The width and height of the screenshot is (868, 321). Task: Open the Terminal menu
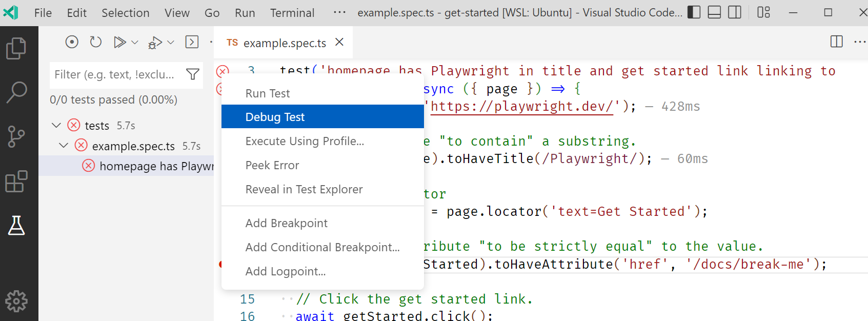(x=292, y=13)
